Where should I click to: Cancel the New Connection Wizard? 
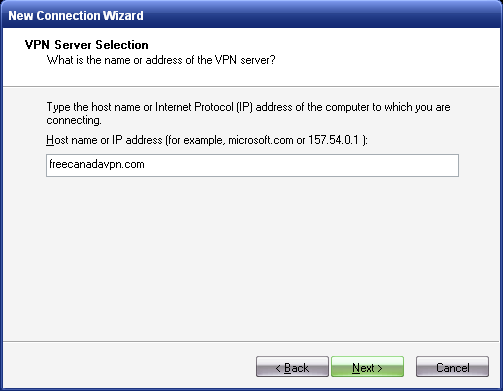pos(452,367)
